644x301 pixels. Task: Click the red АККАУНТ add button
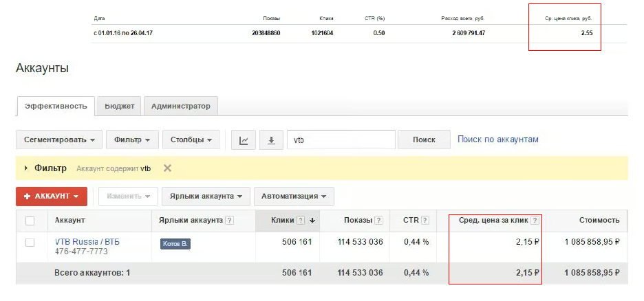[x=52, y=196]
